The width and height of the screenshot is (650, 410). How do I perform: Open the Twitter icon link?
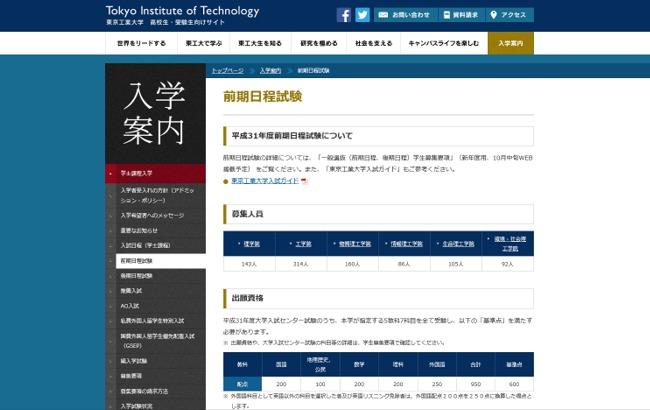pyautogui.click(x=362, y=15)
